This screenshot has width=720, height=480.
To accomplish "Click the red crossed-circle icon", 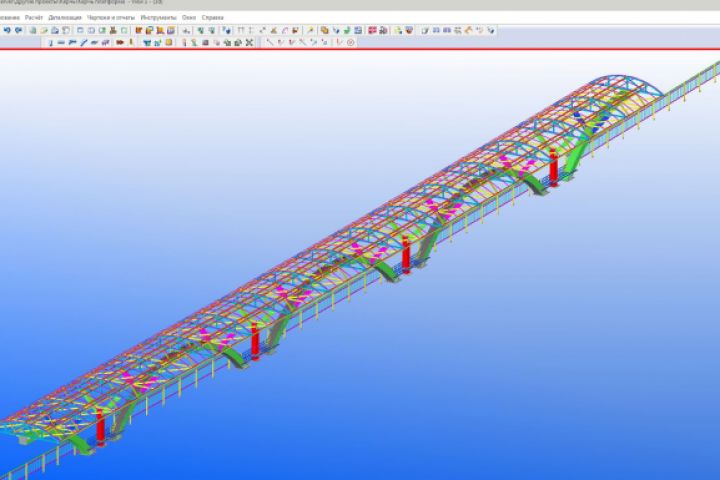I will 350,43.
